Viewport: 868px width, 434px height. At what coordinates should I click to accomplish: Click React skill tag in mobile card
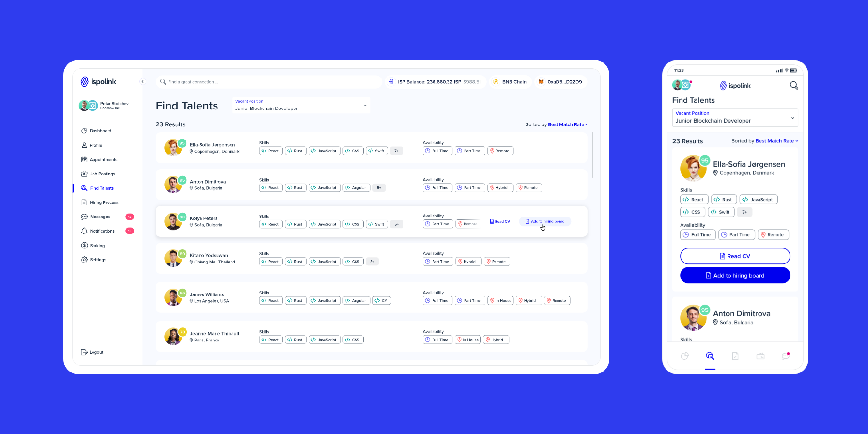[x=694, y=200]
